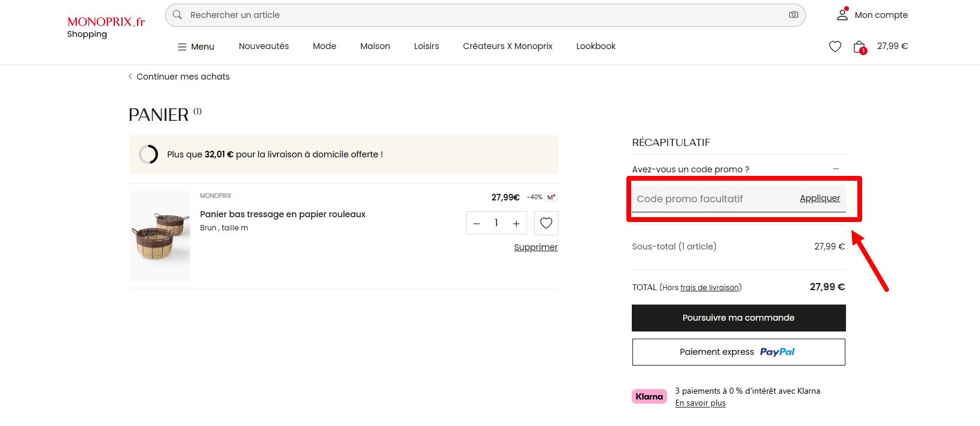Open frais de livraison link
Image resolution: width=980 pixels, height=426 pixels.
coord(710,288)
